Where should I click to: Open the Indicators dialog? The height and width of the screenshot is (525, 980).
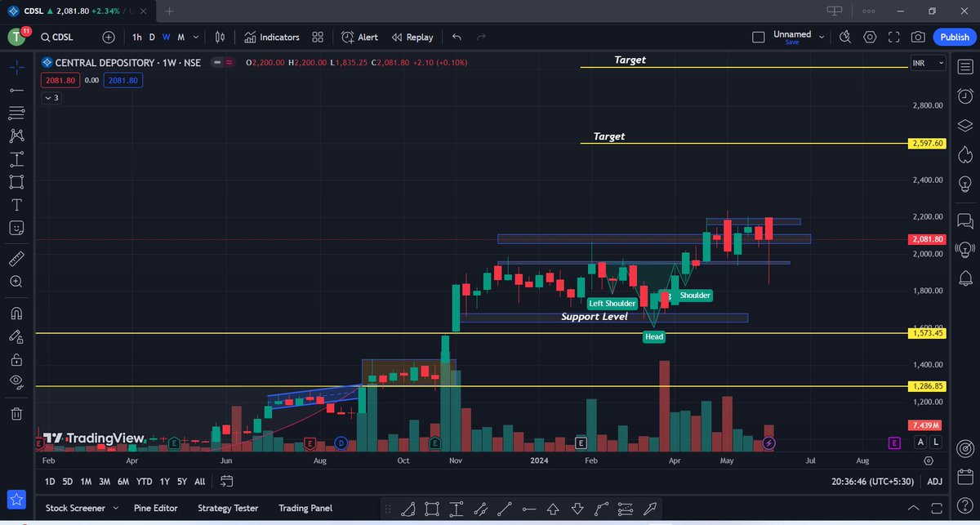tap(272, 37)
